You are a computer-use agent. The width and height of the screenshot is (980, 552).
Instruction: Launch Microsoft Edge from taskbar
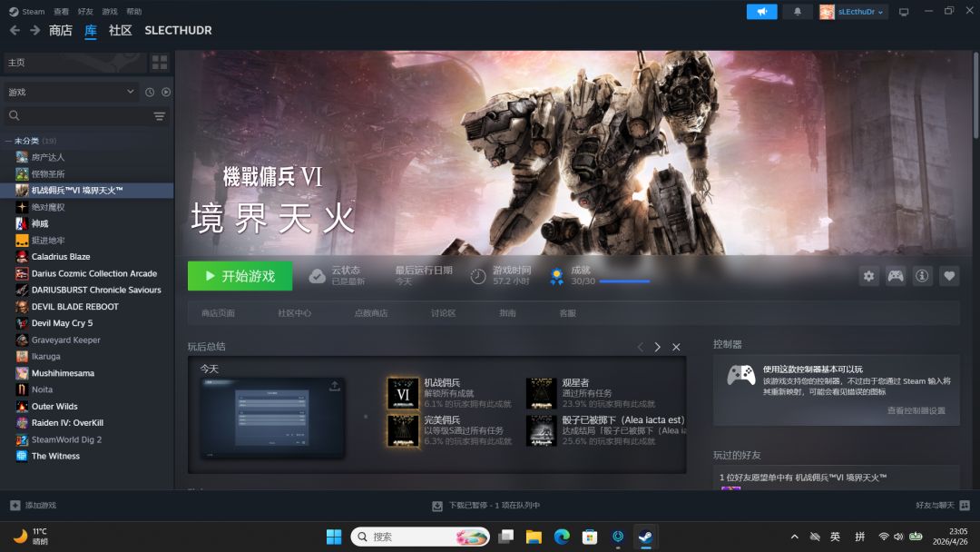pos(562,537)
